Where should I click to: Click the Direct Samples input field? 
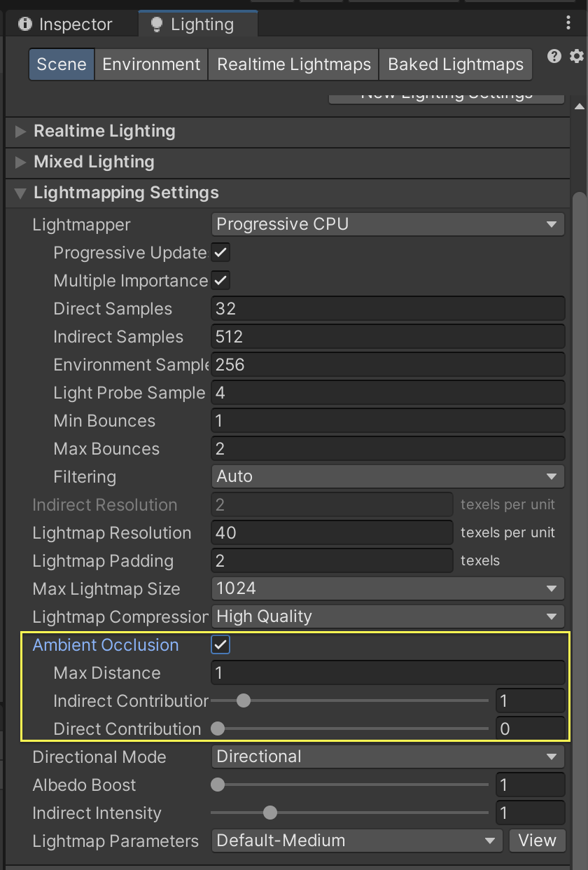click(x=388, y=308)
